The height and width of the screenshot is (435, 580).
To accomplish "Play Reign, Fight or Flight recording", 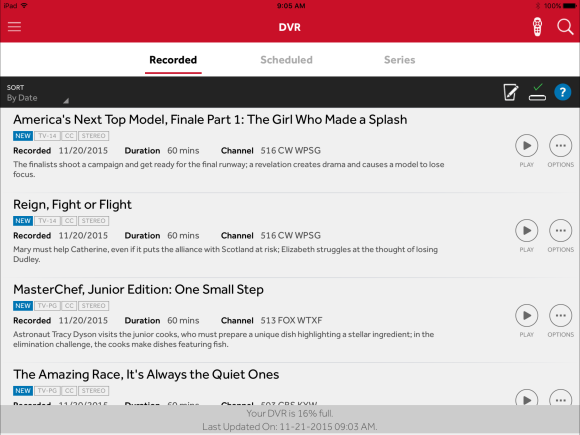I will [526, 231].
